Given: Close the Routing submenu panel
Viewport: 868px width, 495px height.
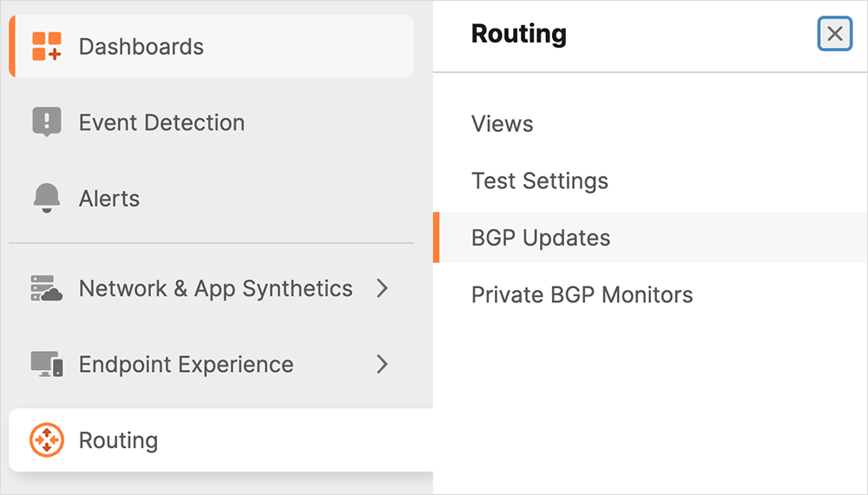Looking at the screenshot, I should [x=834, y=34].
